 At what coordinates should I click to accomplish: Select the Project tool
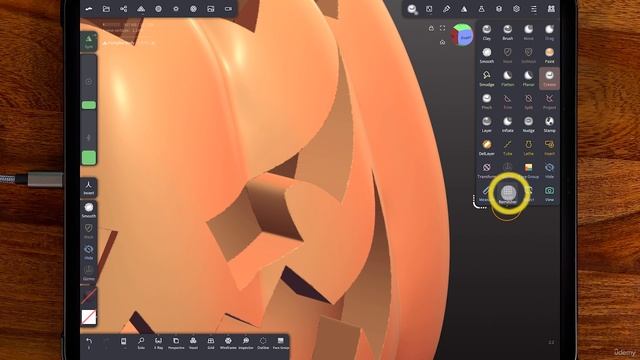[x=549, y=102]
